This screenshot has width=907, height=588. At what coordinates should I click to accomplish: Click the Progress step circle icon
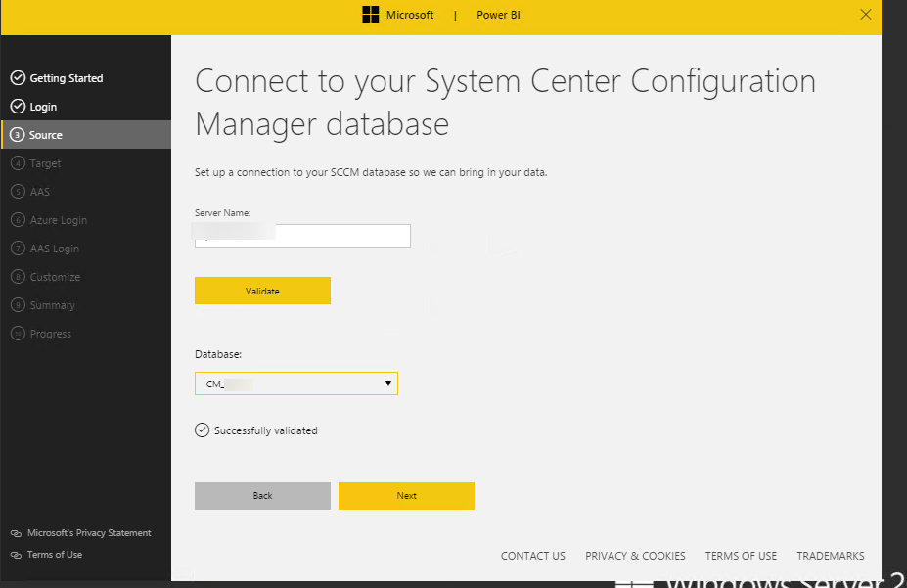[x=18, y=333]
